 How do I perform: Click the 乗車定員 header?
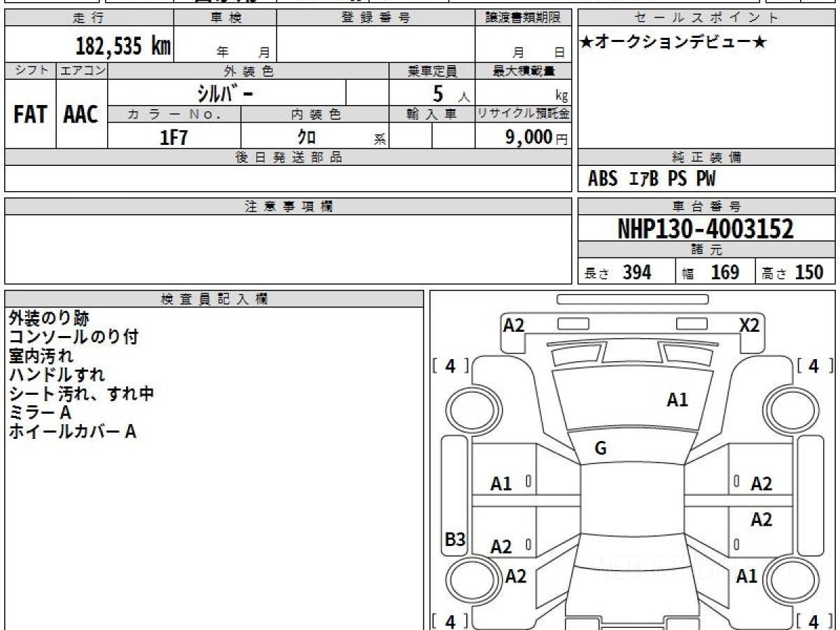pos(432,71)
